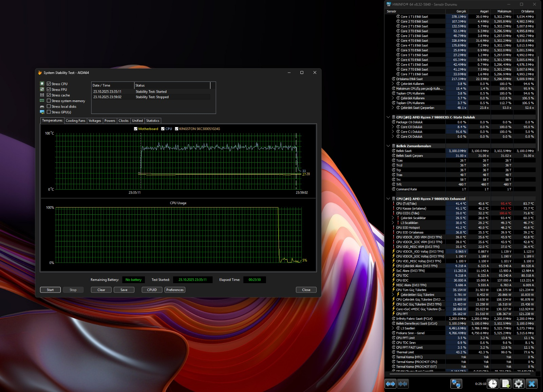The width and height of the screenshot is (543, 392).
Task: Select the Temperatures tab
Action: [52, 120]
